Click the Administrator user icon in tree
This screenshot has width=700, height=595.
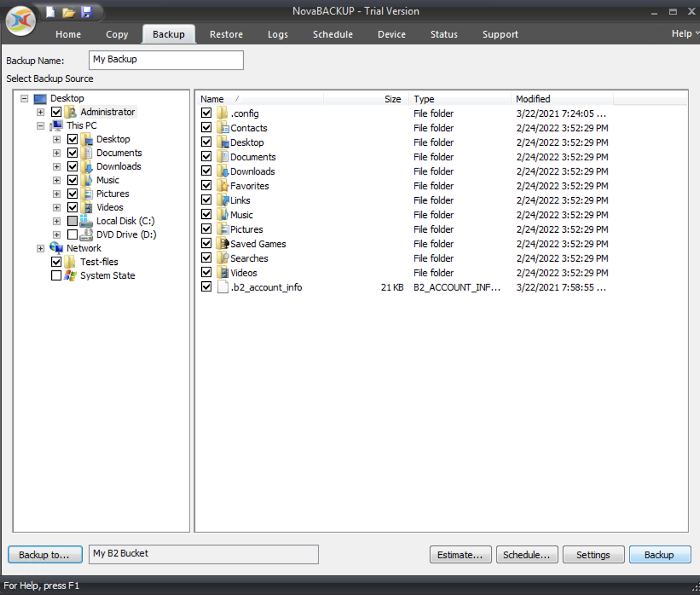(71, 112)
